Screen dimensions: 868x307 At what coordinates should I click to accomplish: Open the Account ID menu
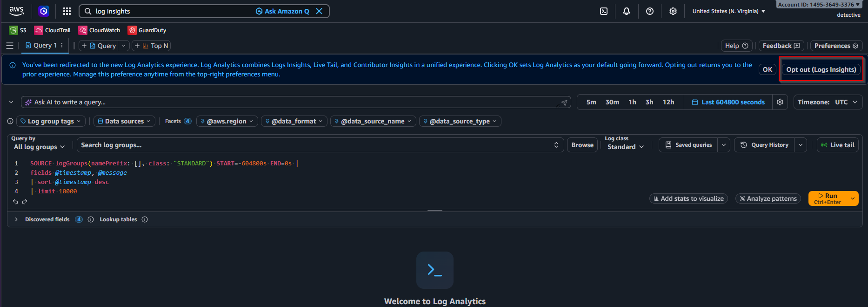click(819, 5)
